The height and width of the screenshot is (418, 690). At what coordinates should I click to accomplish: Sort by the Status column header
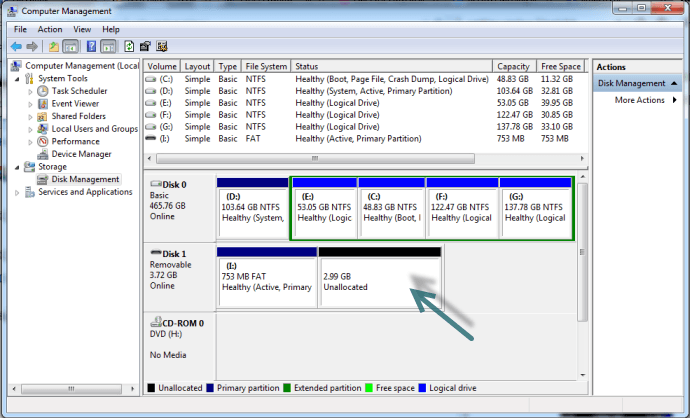(x=392, y=66)
